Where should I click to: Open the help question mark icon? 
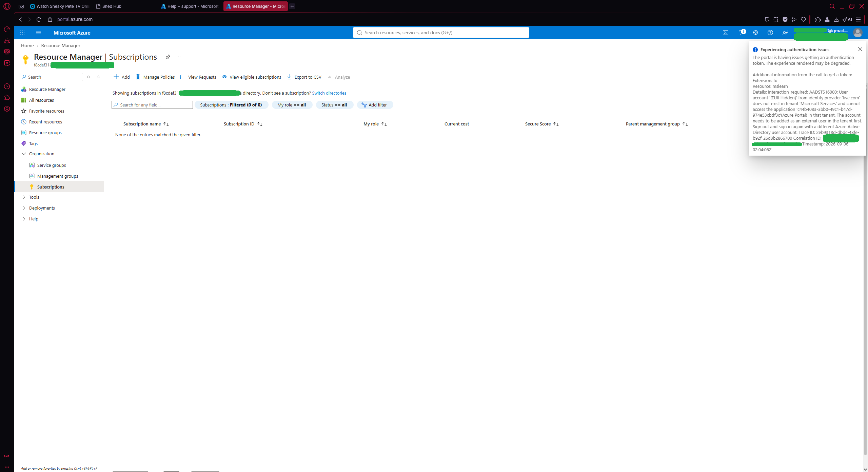click(770, 33)
